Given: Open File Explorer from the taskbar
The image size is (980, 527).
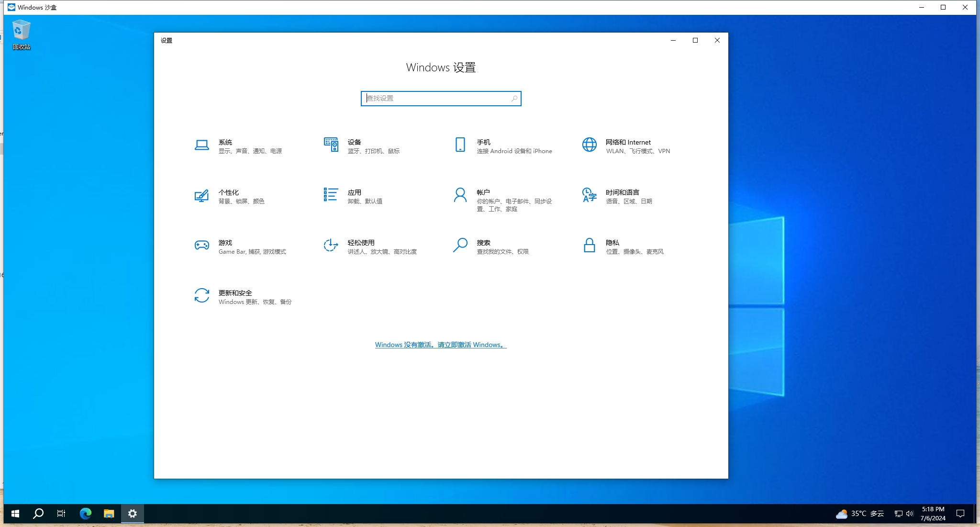Looking at the screenshot, I should (109, 514).
